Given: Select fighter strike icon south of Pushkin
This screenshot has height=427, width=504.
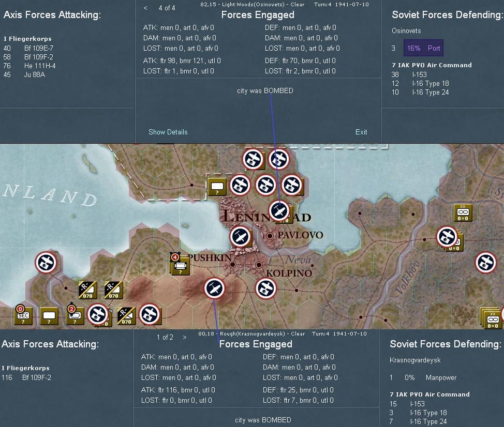Looking at the screenshot, I should (x=214, y=288).
